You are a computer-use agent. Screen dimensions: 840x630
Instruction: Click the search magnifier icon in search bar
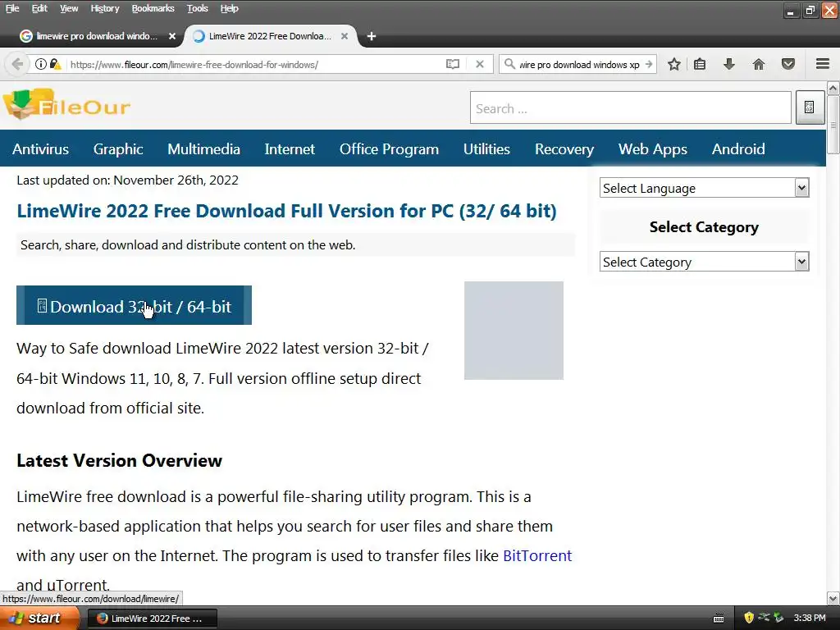(x=510, y=64)
